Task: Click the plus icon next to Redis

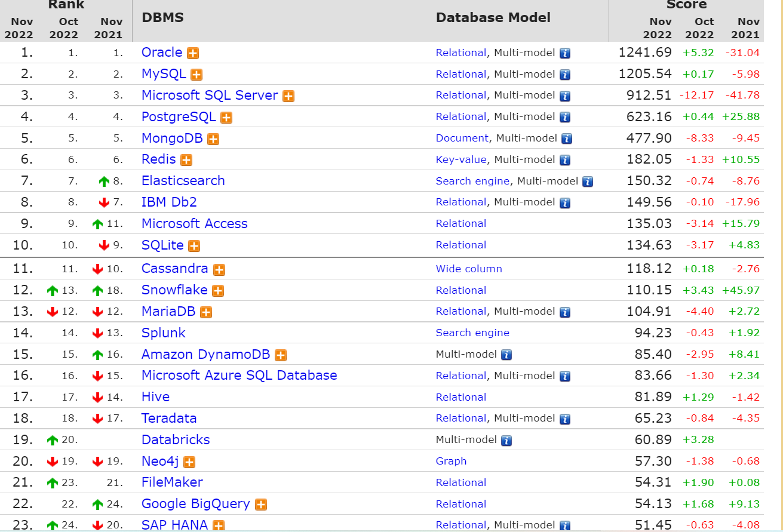Action: pyautogui.click(x=186, y=160)
